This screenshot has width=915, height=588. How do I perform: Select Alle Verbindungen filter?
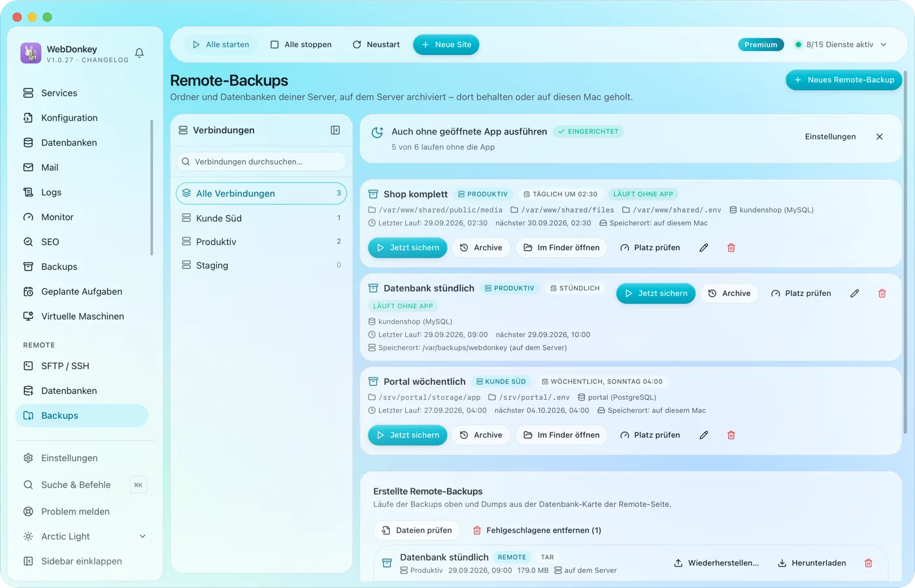tap(261, 193)
